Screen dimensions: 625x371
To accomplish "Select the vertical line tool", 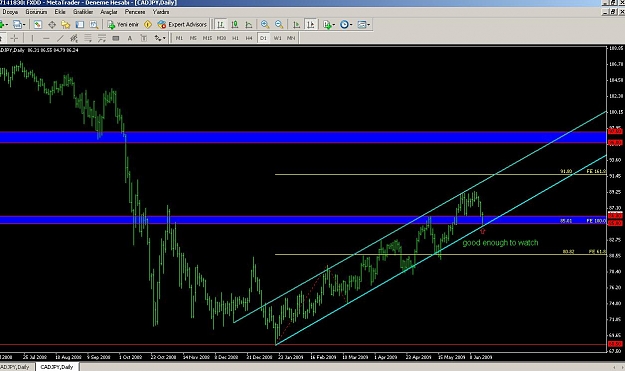I will (32, 38).
